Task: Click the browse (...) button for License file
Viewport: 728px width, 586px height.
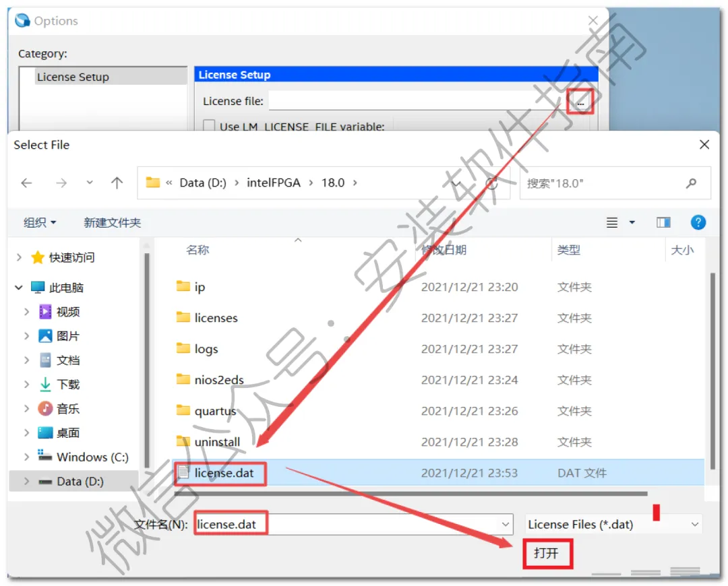Action: (x=580, y=101)
